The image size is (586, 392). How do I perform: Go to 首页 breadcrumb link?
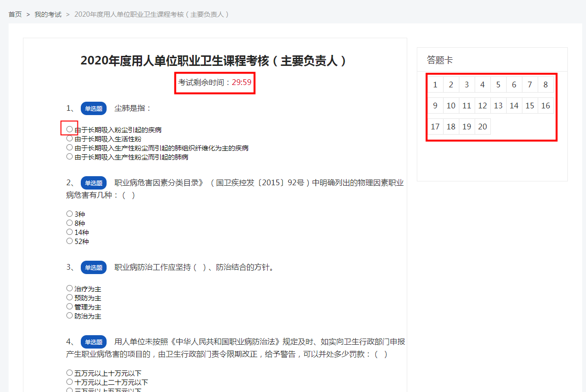pyautogui.click(x=15, y=14)
